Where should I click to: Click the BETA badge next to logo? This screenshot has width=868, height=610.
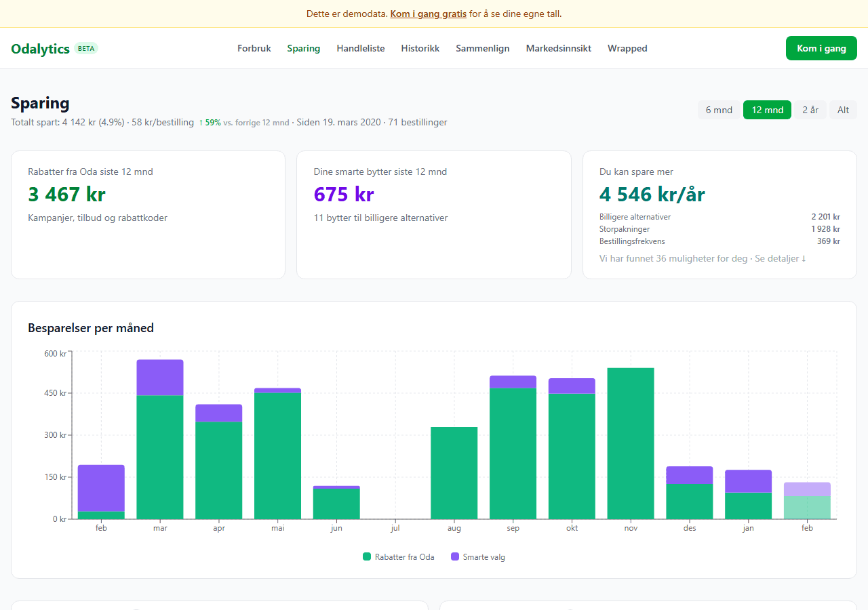[86, 49]
